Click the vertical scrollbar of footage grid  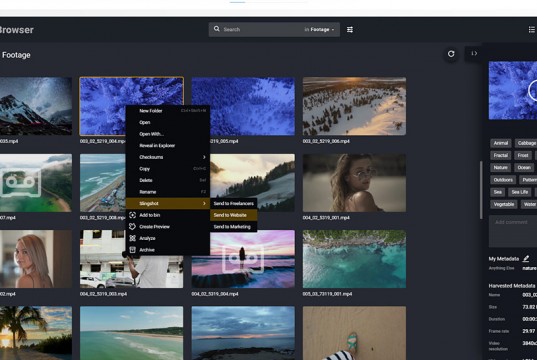(x=481, y=190)
